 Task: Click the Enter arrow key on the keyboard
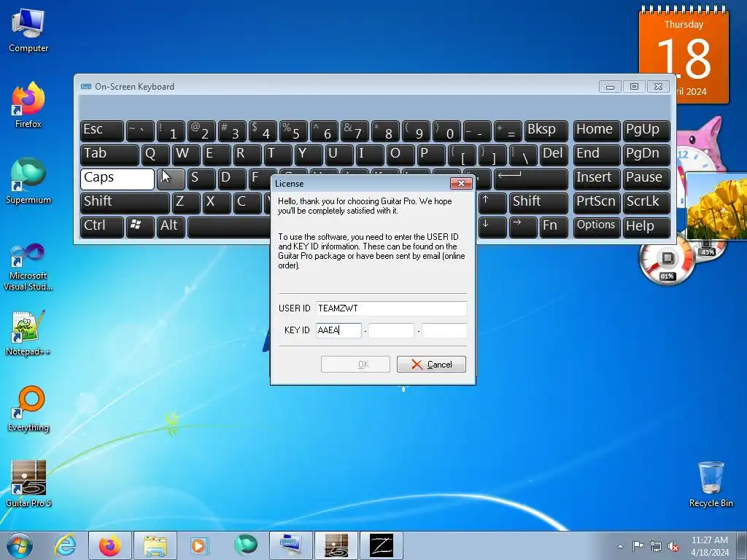pyautogui.click(x=531, y=179)
